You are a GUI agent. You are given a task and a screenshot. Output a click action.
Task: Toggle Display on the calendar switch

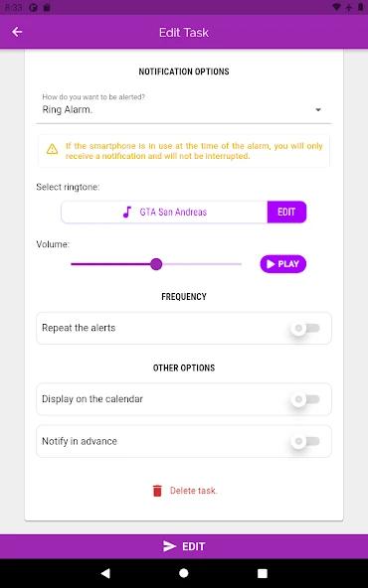(305, 399)
